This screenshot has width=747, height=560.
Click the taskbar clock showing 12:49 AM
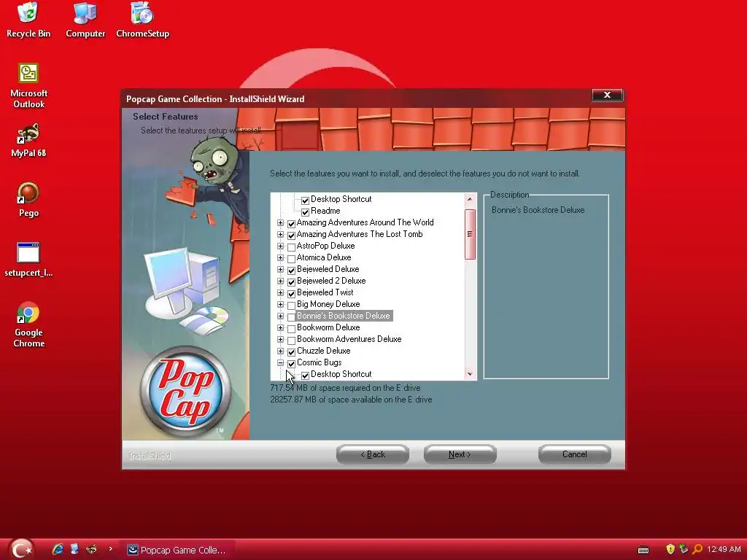coord(724,550)
